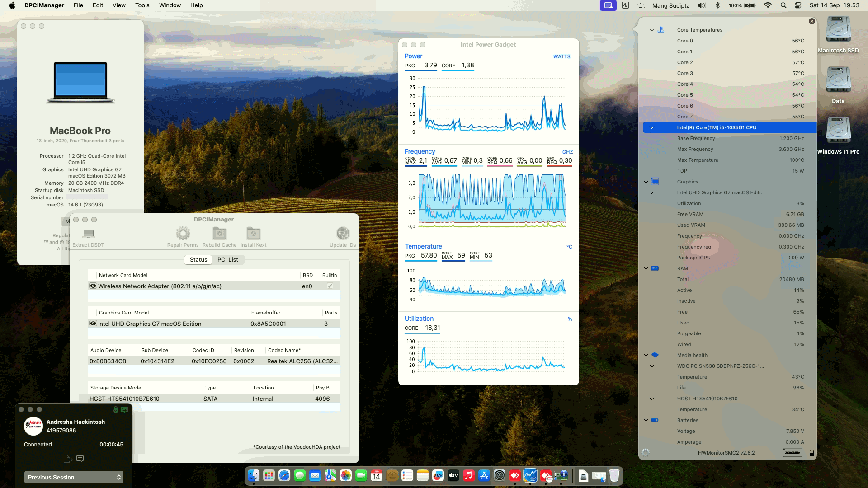Click the Rebuild Cache toolbar icon

[x=220, y=234]
